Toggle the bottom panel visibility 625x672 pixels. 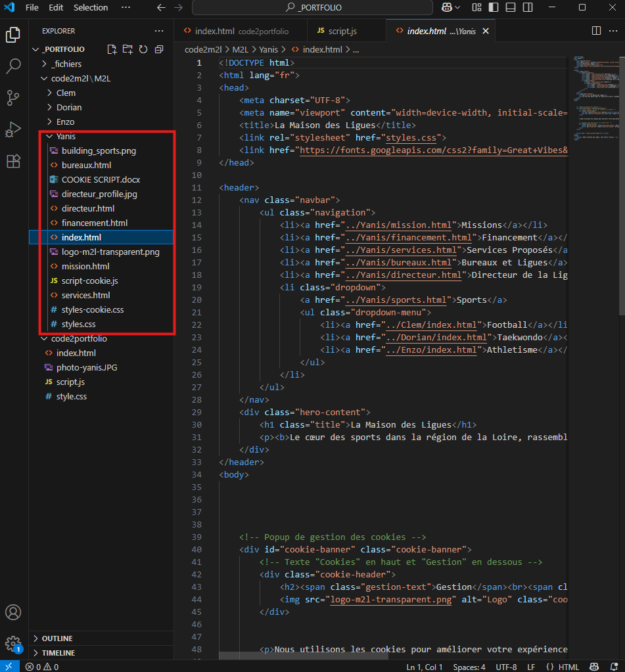coord(511,7)
